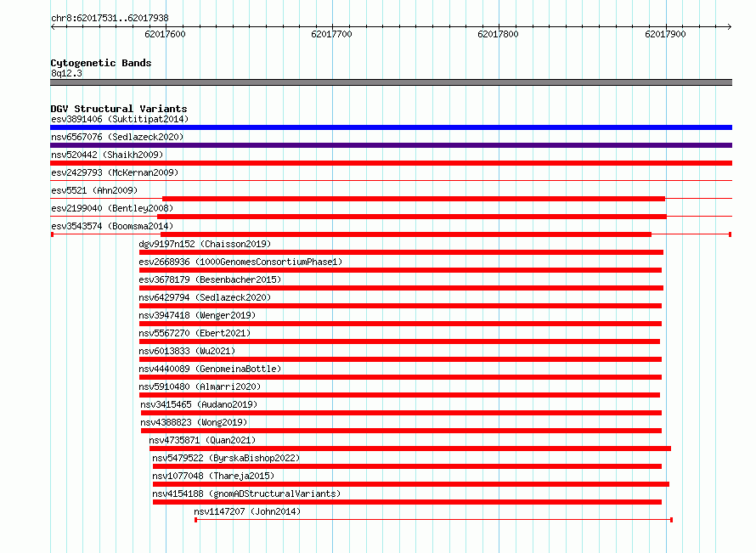The width and height of the screenshot is (756, 553).
Task: Select the purple nsv6567076 variant bar
Action: pos(391,145)
